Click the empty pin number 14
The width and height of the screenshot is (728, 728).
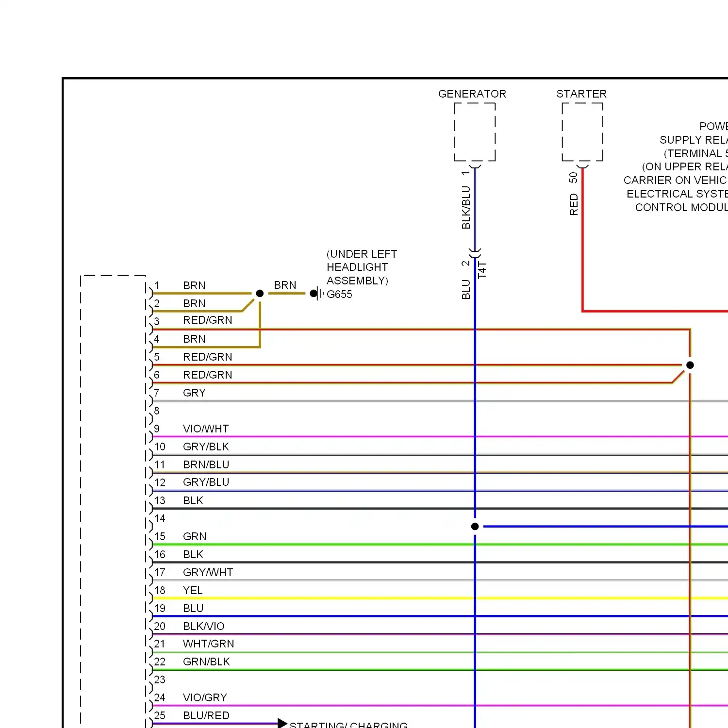coord(160,518)
